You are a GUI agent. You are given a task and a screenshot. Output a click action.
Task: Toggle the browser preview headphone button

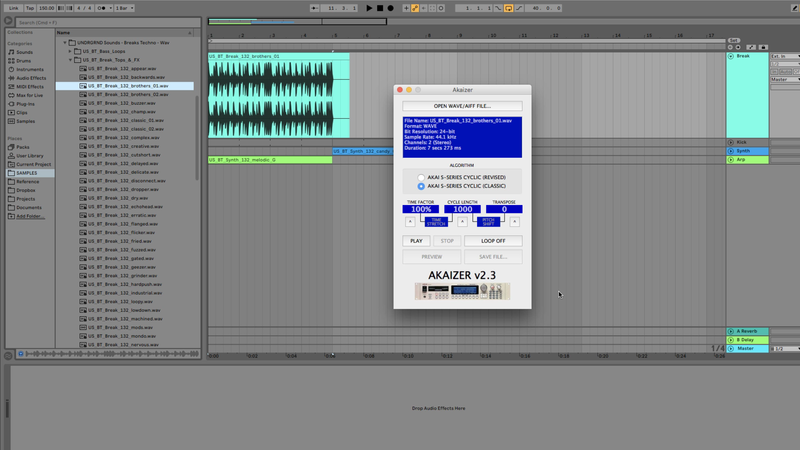coord(21,354)
